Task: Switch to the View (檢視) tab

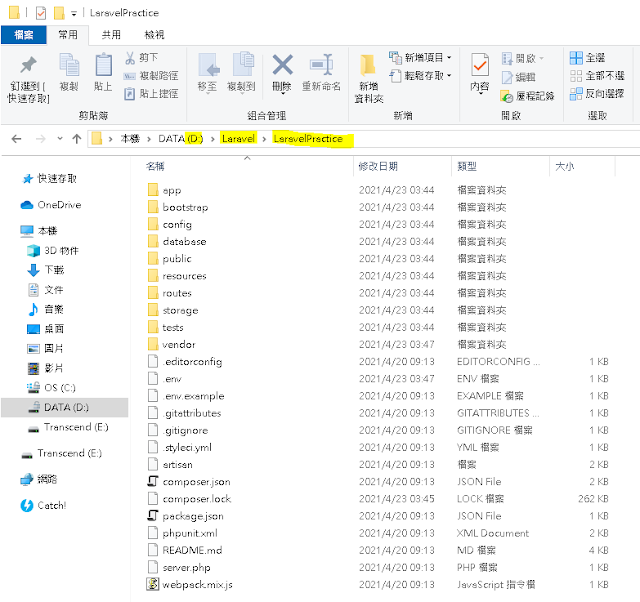Action: coord(154,35)
